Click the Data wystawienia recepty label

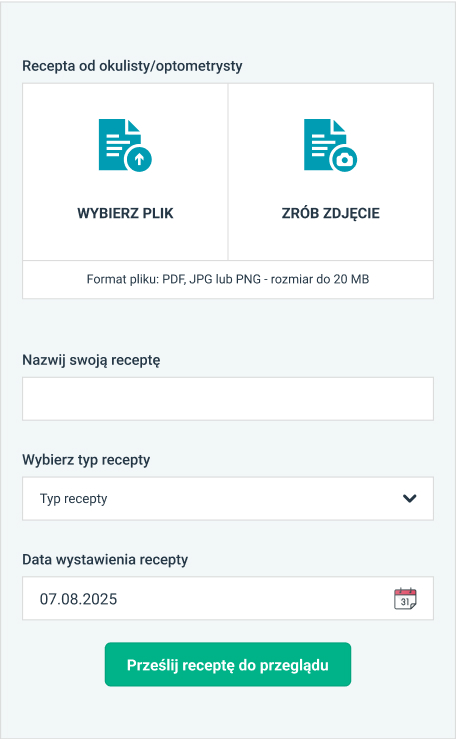(x=105, y=559)
